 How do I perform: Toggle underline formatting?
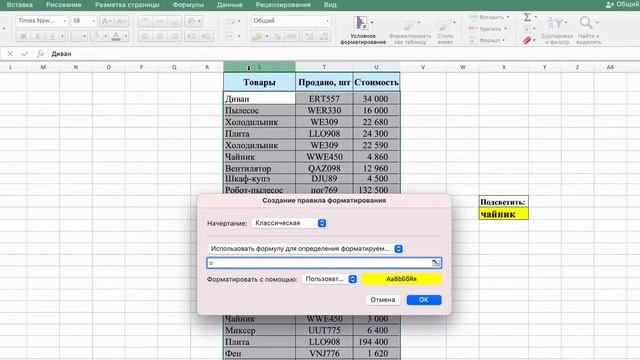pyautogui.click(x=52, y=36)
